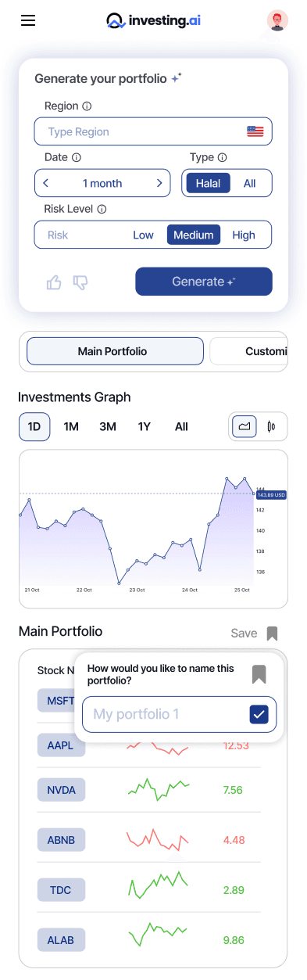Screen dimensions: 307x980
Task: Switch to candlestick chart view
Action: tap(272, 426)
